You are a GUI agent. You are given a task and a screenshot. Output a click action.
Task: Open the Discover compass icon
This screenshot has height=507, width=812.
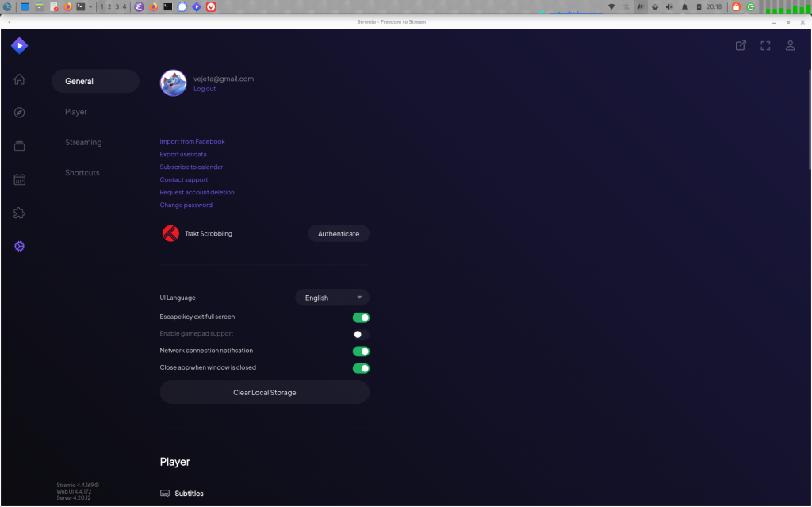20,113
